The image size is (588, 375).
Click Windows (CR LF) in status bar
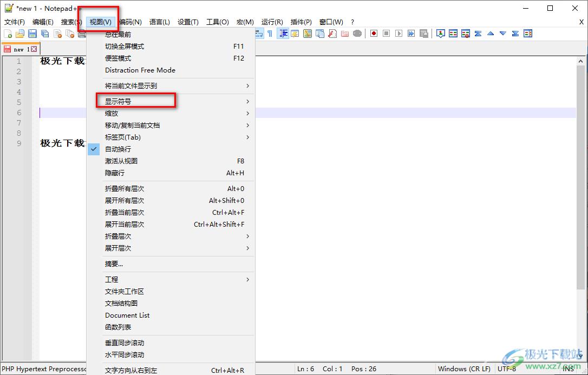point(464,369)
